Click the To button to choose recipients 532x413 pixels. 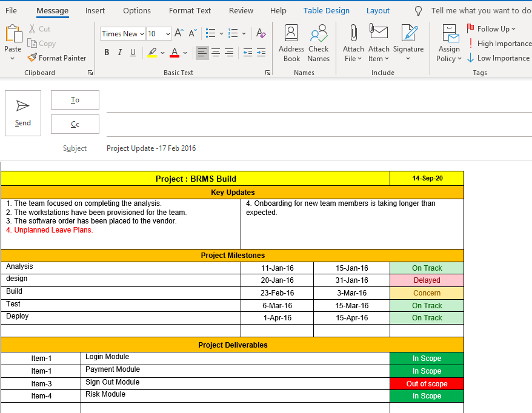pos(75,100)
